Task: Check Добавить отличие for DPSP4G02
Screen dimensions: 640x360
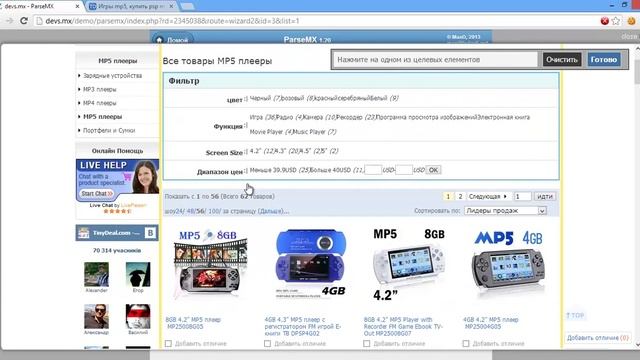Action: coord(267,344)
